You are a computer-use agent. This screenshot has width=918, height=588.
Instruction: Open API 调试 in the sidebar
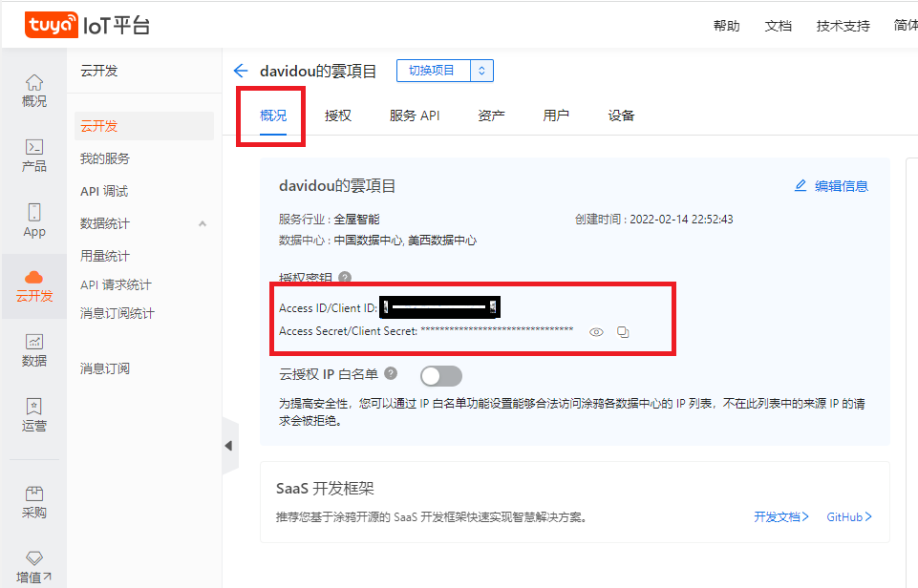click(104, 191)
